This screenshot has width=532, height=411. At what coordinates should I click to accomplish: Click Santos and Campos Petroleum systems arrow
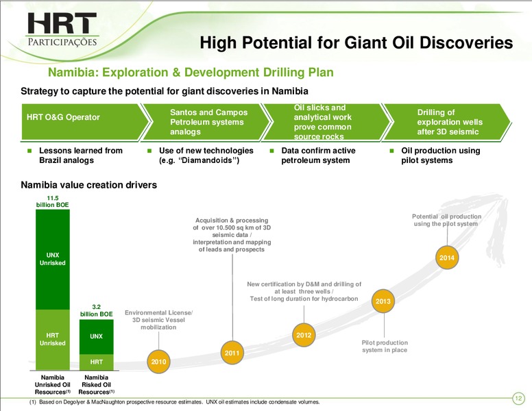click(x=206, y=122)
